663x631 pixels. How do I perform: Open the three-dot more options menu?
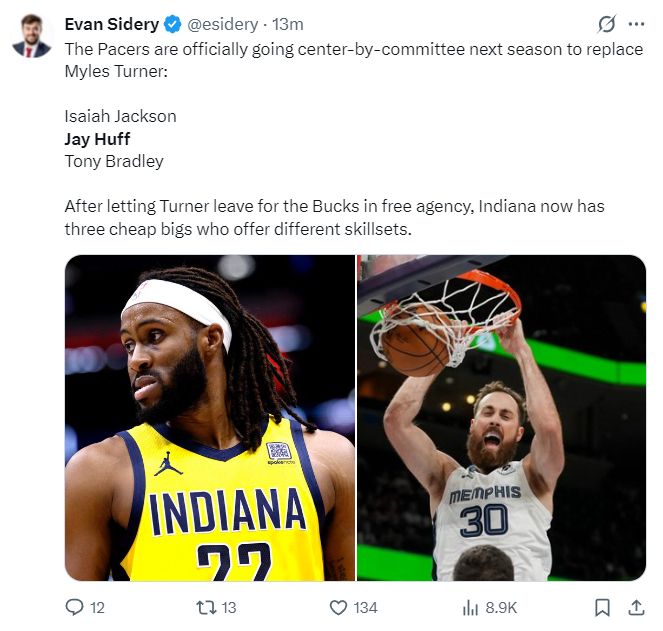coord(636,24)
